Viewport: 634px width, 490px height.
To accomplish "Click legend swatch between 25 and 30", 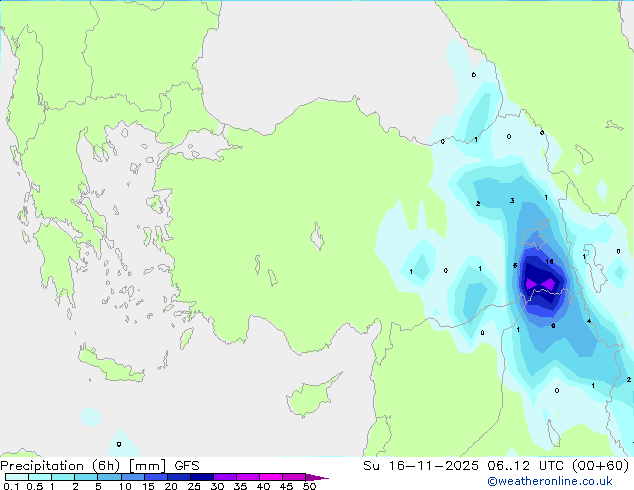I will 201,477.
